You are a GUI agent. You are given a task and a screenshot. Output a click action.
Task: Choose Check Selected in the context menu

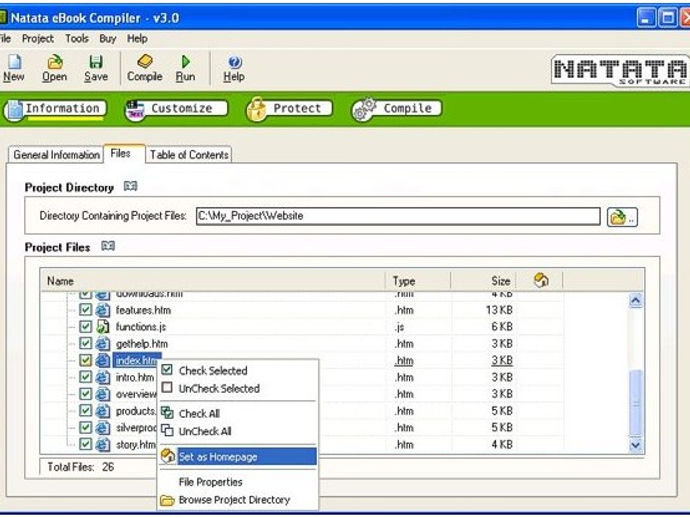(x=238, y=371)
